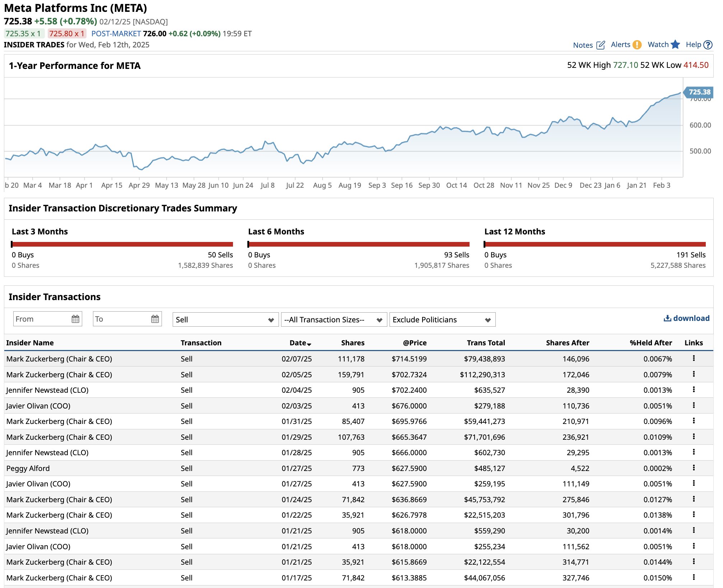The width and height of the screenshot is (723, 588).
Task: Open links menu for 01/24/25 Zuckerberg sale
Action: 694,499
